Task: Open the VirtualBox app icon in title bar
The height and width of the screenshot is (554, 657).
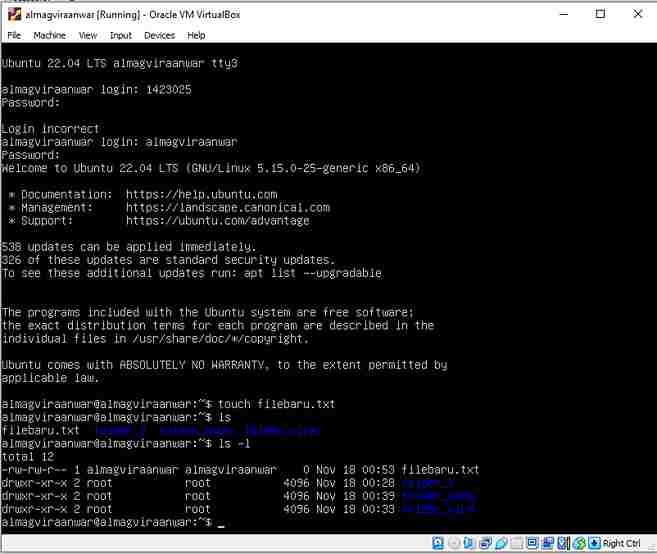Action: click(x=14, y=14)
